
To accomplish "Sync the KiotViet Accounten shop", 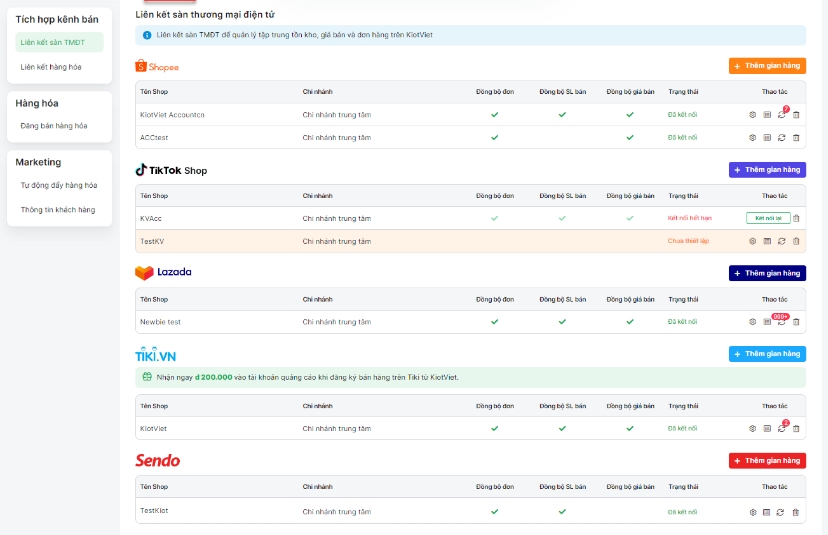I will [x=782, y=115].
